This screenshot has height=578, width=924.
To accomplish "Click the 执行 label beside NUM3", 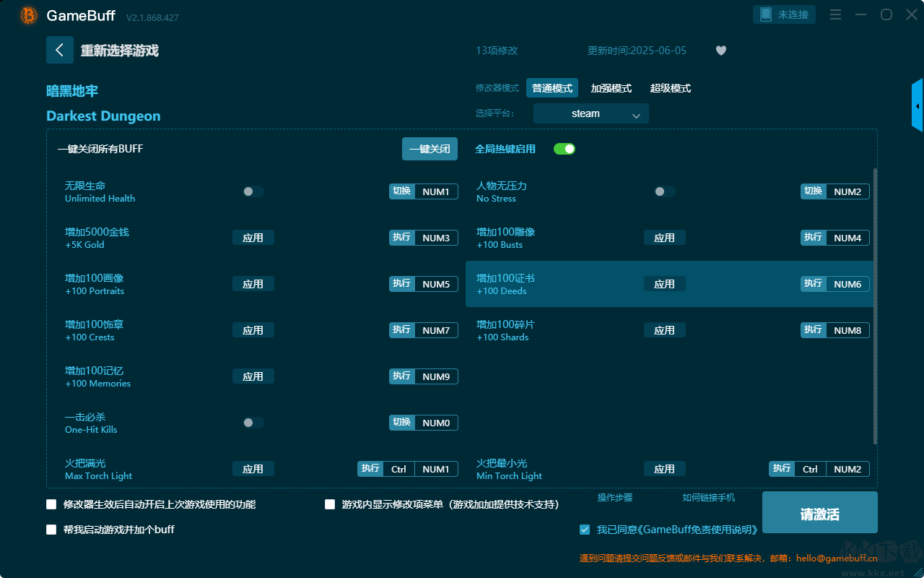I will pos(402,238).
